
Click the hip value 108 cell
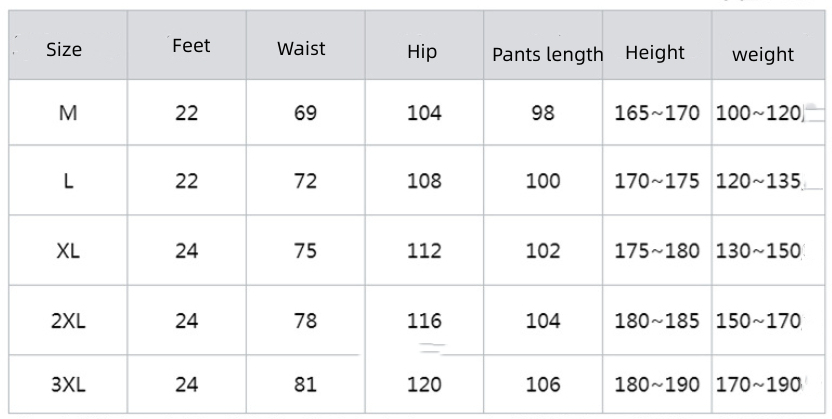(x=424, y=181)
